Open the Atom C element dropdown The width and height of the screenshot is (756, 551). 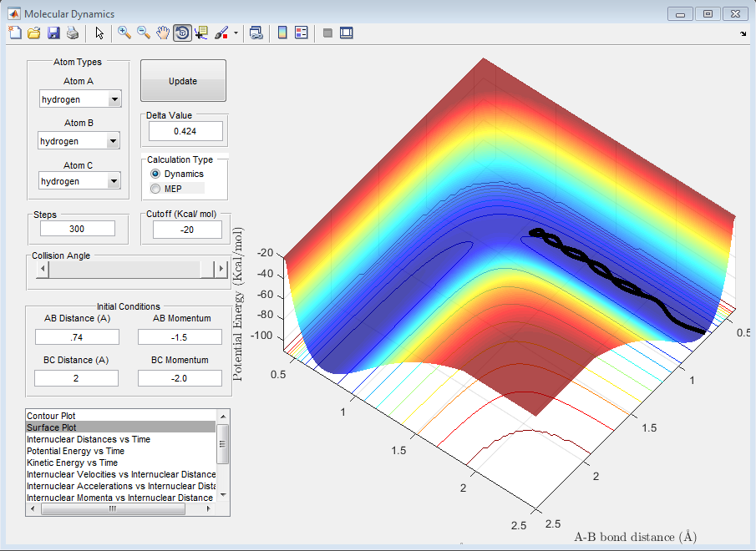click(x=114, y=181)
